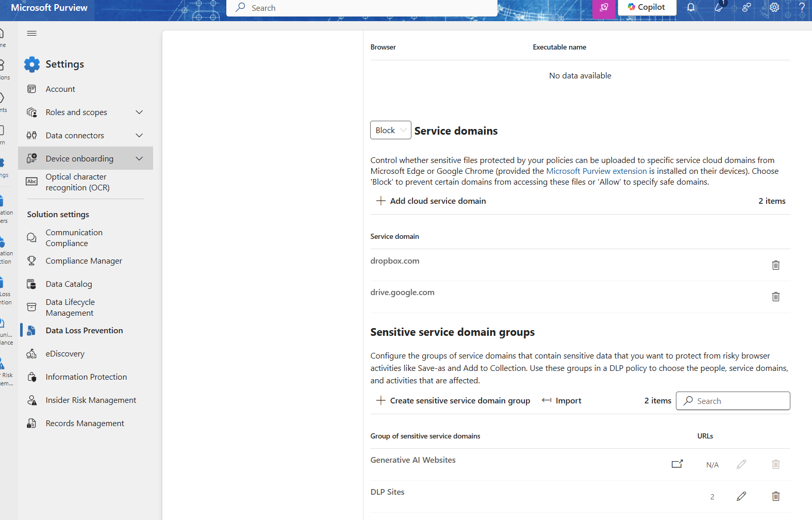Click the OCR Abc icon
812x520 pixels.
pyautogui.click(x=31, y=182)
